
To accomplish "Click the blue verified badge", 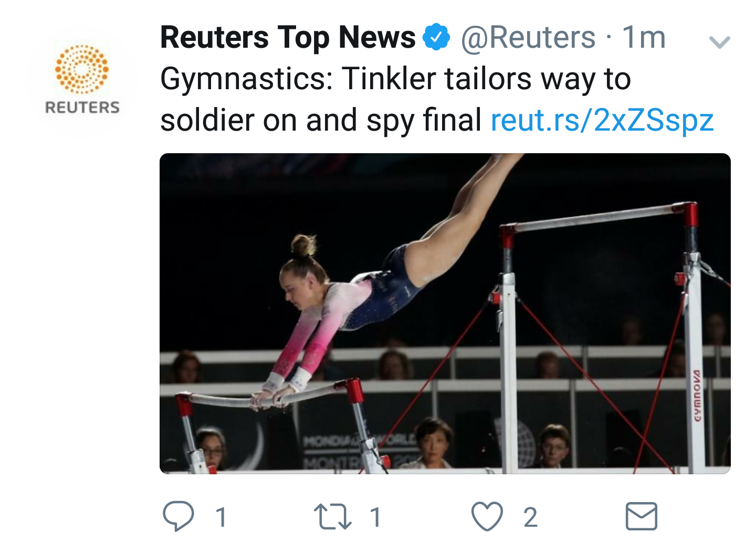I will pos(437,37).
